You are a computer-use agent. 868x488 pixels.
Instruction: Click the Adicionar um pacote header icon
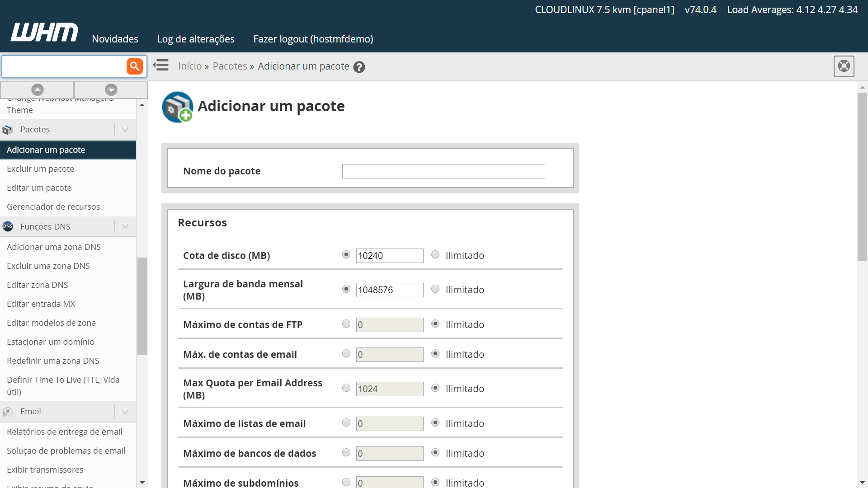[178, 107]
